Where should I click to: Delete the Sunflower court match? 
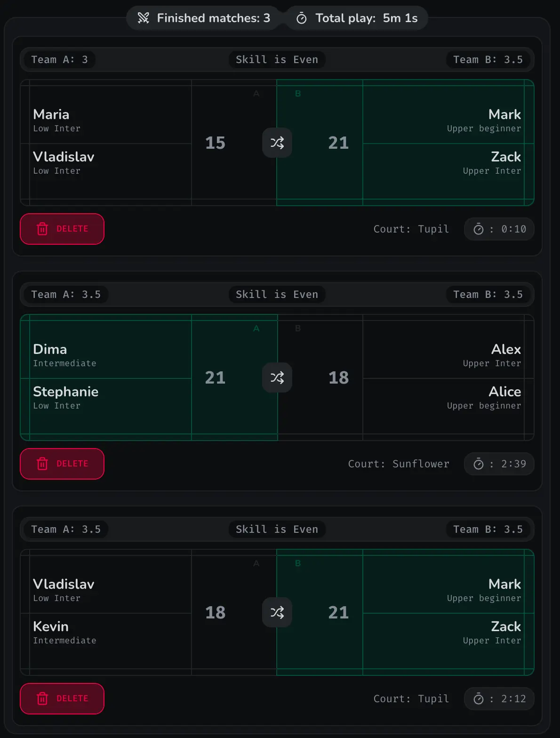[62, 464]
